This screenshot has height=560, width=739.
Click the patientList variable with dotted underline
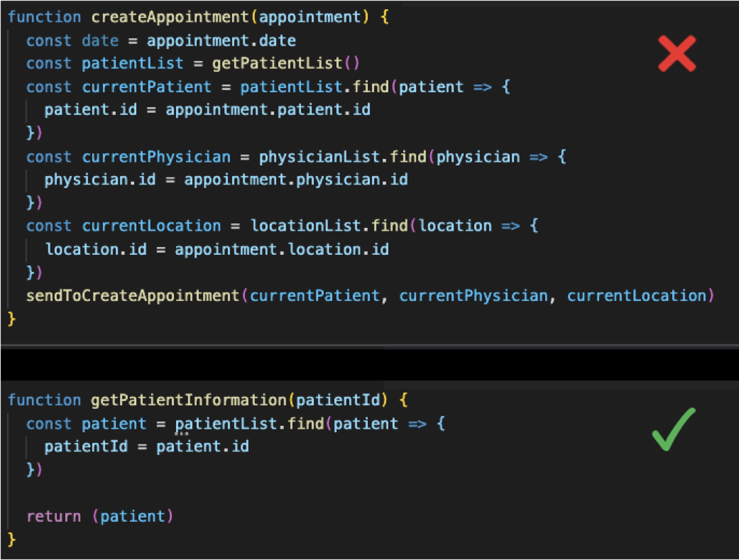coord(226,424)
